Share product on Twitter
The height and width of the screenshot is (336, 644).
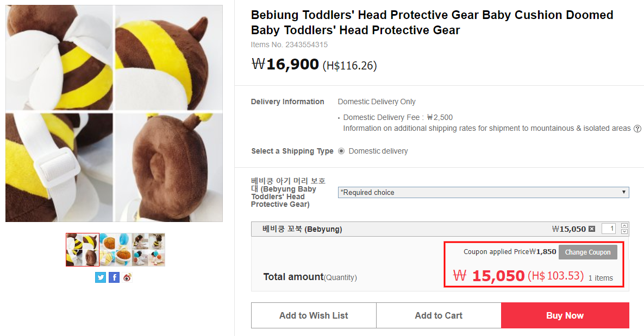pyautogui.click(x=101, y=277)
